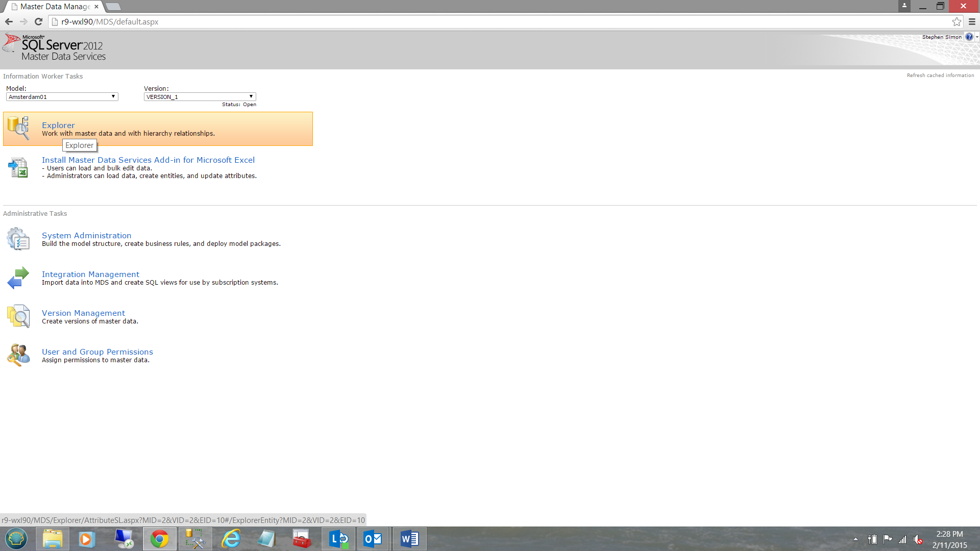
Task: Click the System Administration gear icon
Action: [x=18, y=239]
